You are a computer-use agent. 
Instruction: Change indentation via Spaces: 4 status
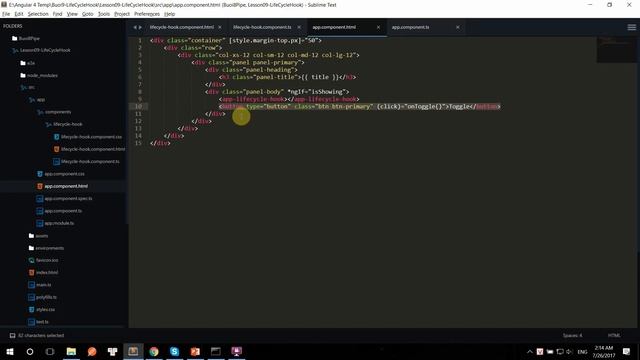pyautogui.click(x=573, y=336)
